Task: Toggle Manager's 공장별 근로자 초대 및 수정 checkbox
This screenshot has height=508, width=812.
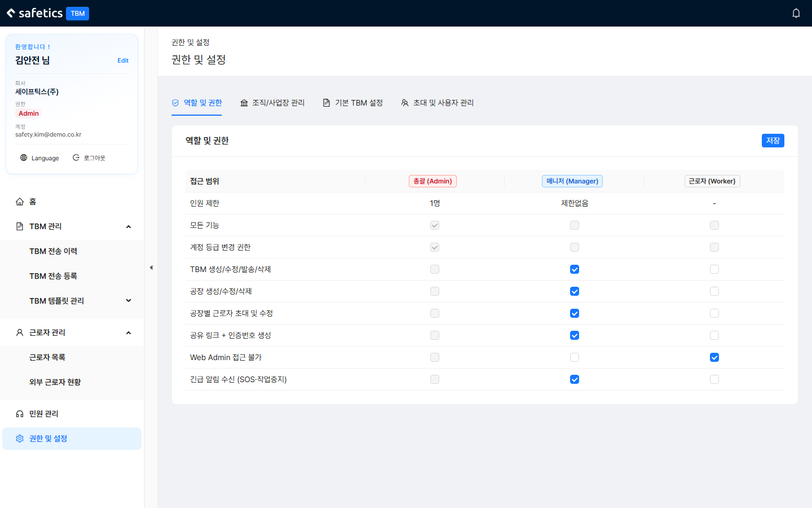Action: [575, 313]
